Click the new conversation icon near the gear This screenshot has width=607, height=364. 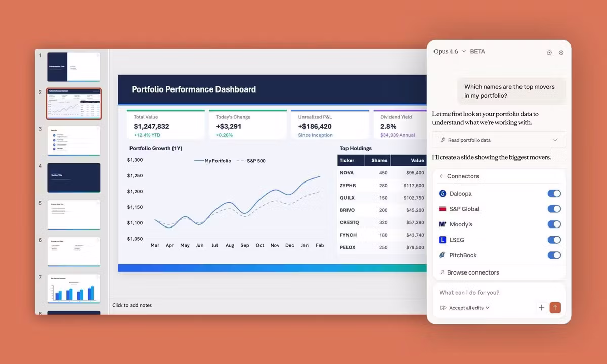(x=549, y=52)
